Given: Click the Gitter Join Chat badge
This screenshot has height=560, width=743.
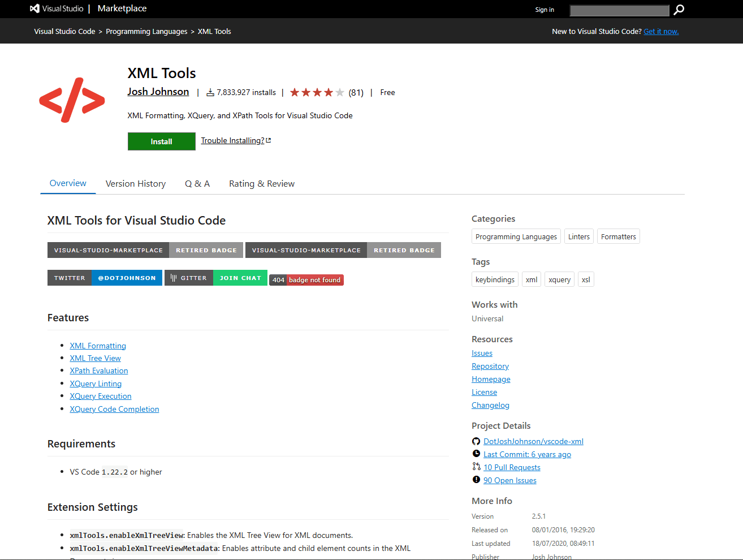Looking at the screenshot, I should click(216, 278).
